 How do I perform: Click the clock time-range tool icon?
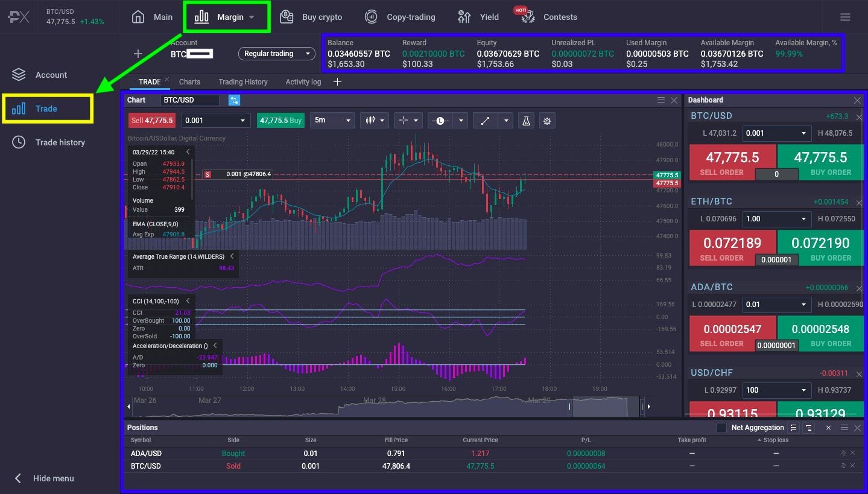click(440, 120)
